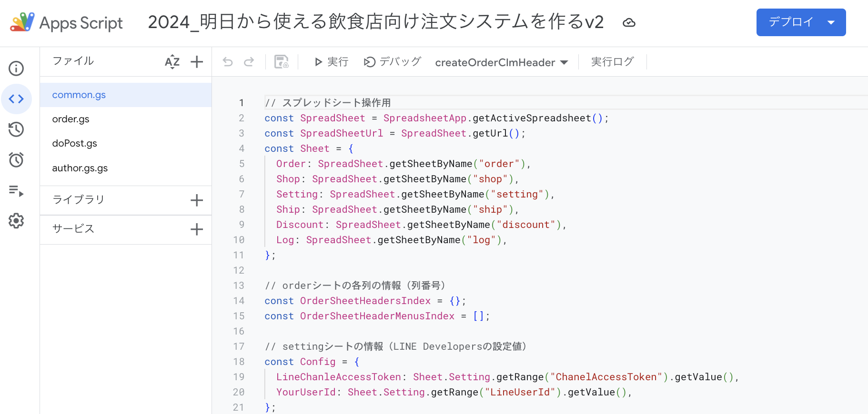The image size is (868, 414).
Task: Click the "shop" string on line 6
Action: point(490,179)
